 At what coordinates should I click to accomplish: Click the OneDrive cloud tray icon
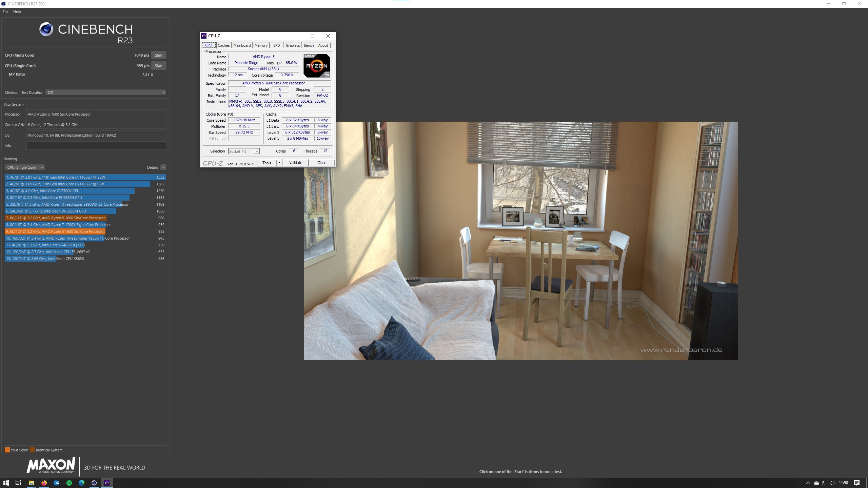[x=816, y=483]
